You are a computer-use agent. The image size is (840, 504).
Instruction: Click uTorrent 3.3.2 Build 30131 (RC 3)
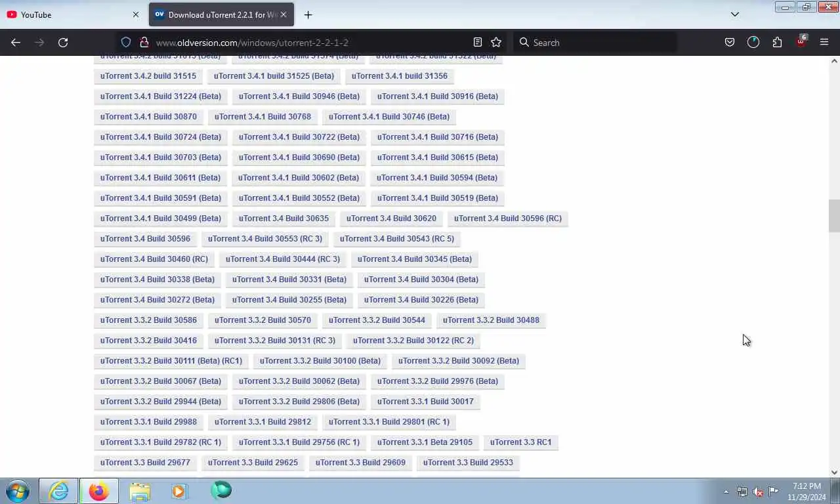(275, 341)
